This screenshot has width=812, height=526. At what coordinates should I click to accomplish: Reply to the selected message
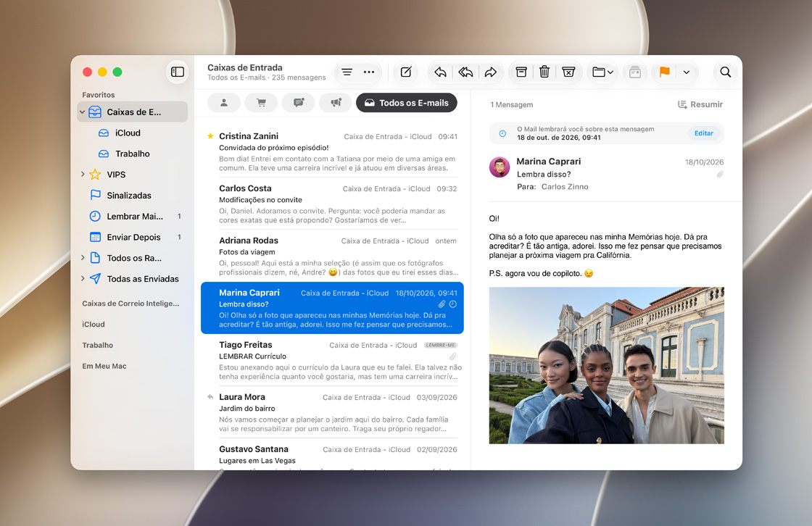point(440,72)
